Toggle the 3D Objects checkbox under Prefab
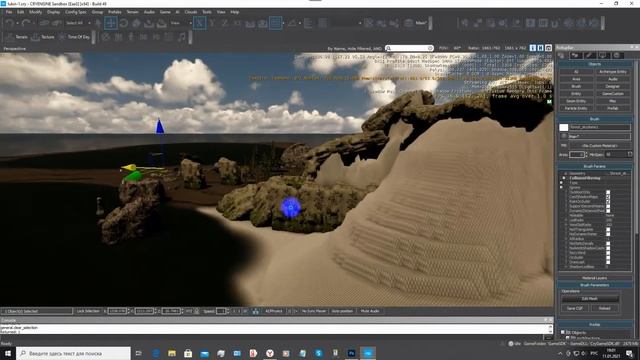The height and width of the screenshot is (360, 640). pyautogui.click(x=563, y=332)
